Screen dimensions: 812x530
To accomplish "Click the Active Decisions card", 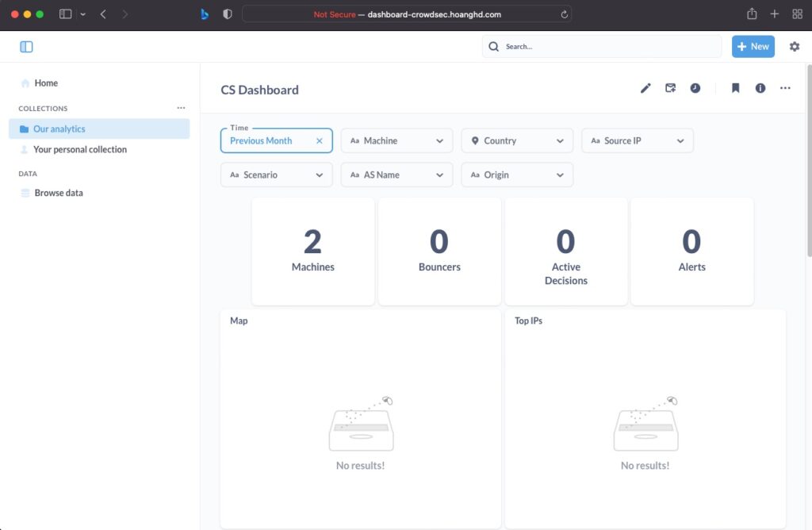I will [565, 252].
